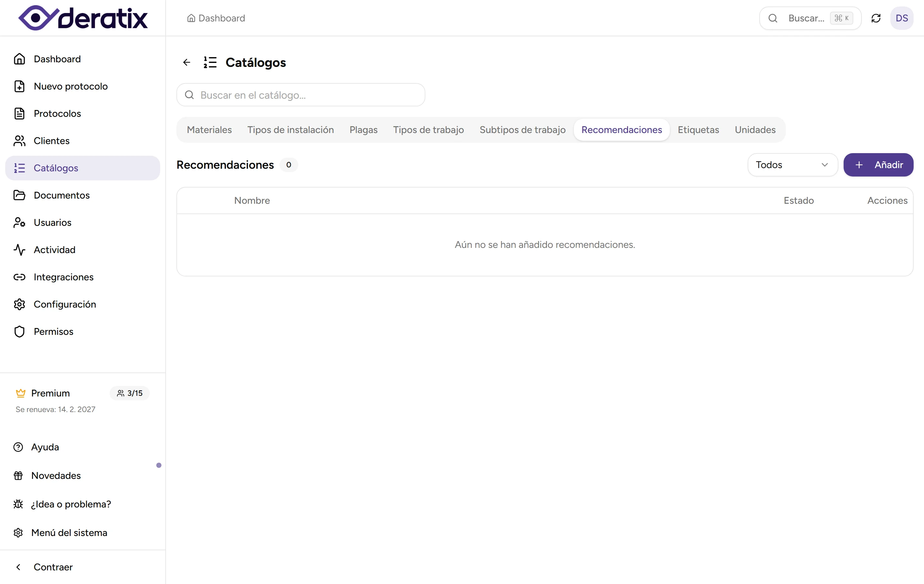924x584 pixels.
Task: Open the Dashboard from the sidebar
Action: coord(57,59)
